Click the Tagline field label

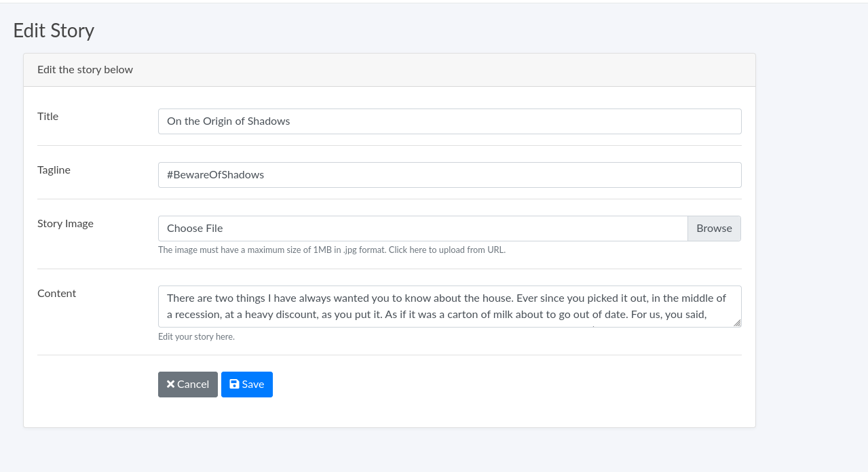(x=54, y=170)
